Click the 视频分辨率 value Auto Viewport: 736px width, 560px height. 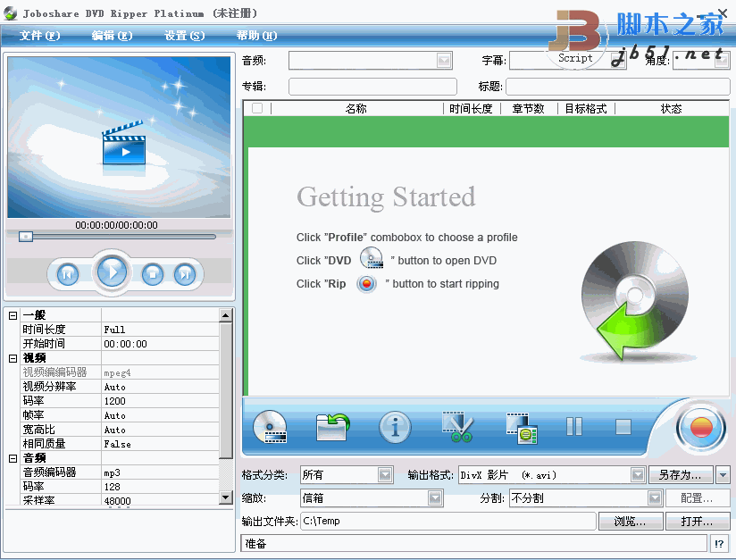(x=161, y=387)
